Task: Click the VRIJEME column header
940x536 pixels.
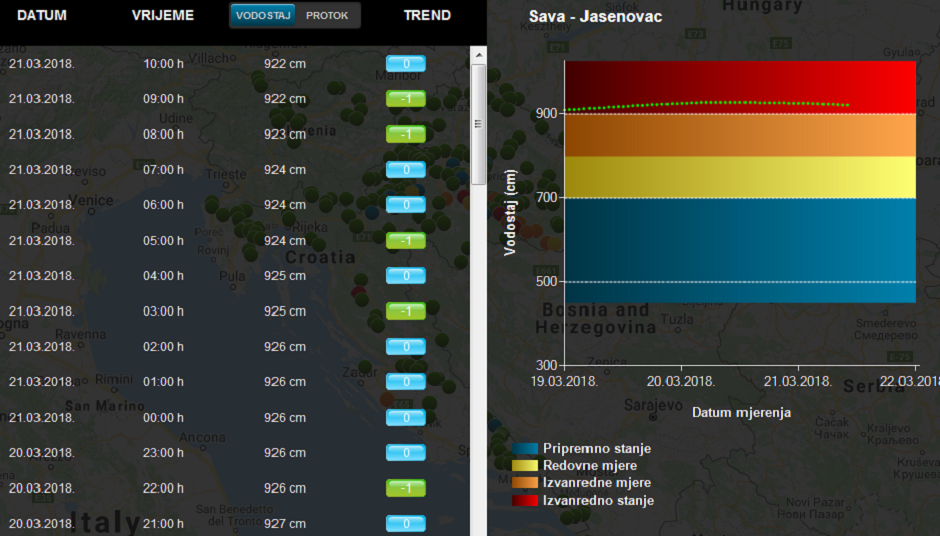Action: coord(163,16)
